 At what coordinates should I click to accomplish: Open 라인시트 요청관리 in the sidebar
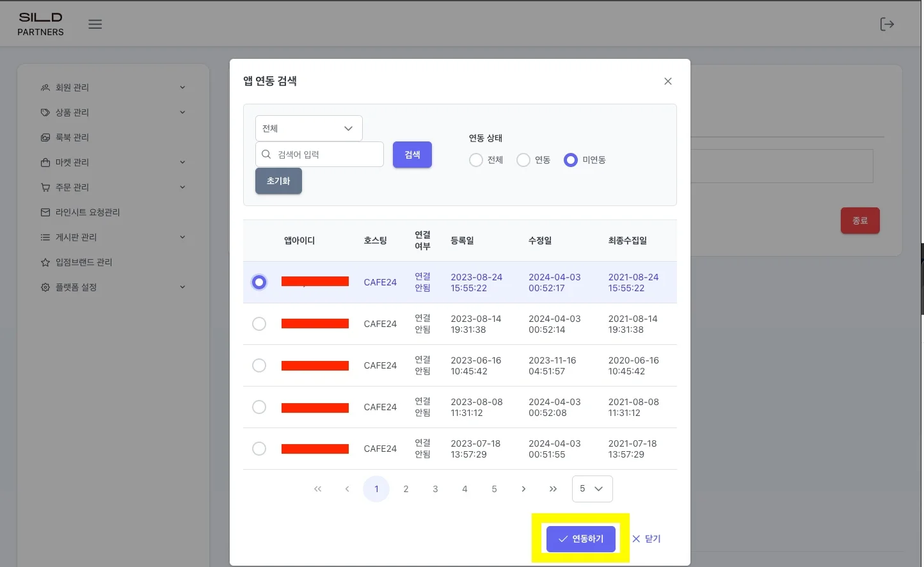point(87,212)
